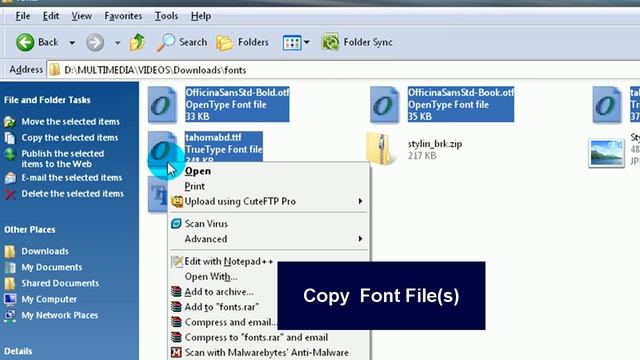Go to My Computer in Other Places
This screenshot has width=640, height=360.
(x=49, y=299)
